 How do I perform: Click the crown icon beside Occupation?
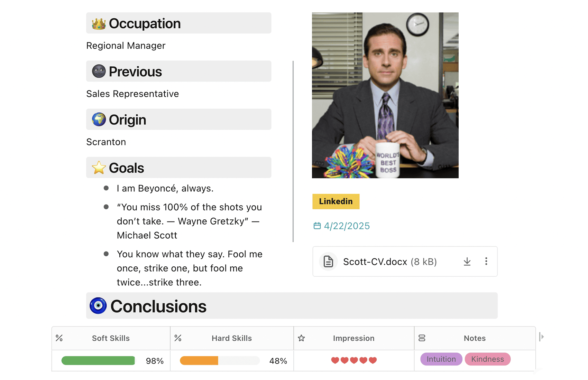99,24
